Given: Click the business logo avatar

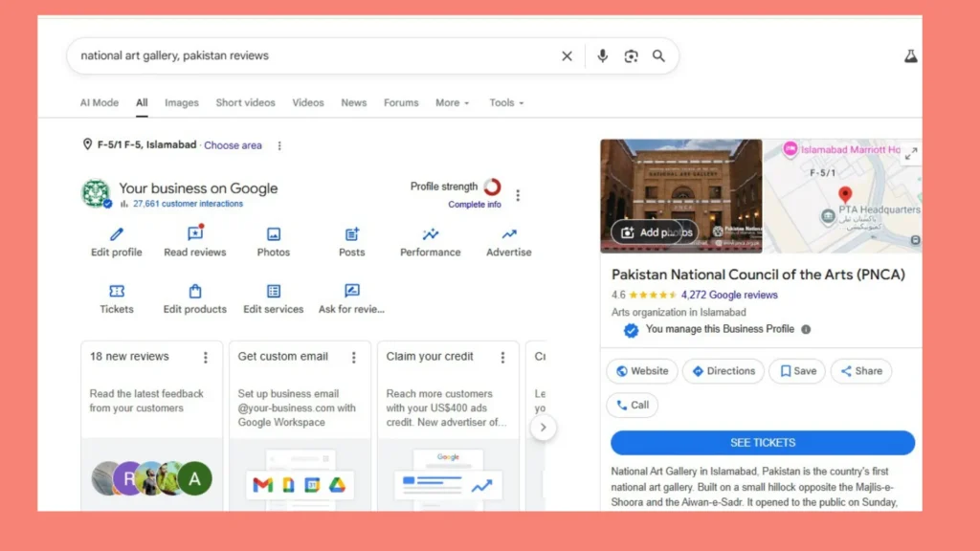Looking at the screenshot, I should point(96,193).
